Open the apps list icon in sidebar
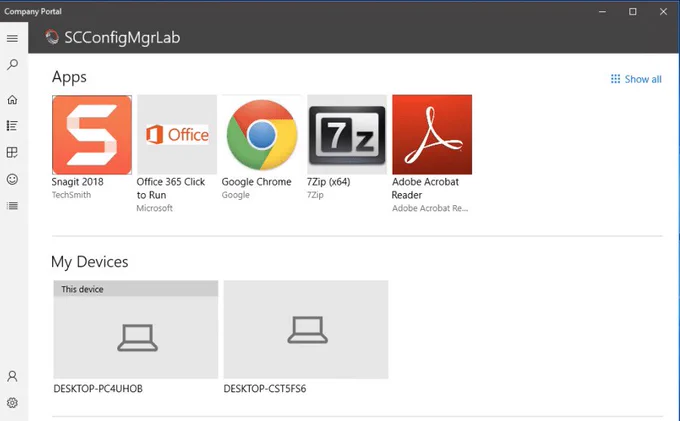 coord(12,126)
